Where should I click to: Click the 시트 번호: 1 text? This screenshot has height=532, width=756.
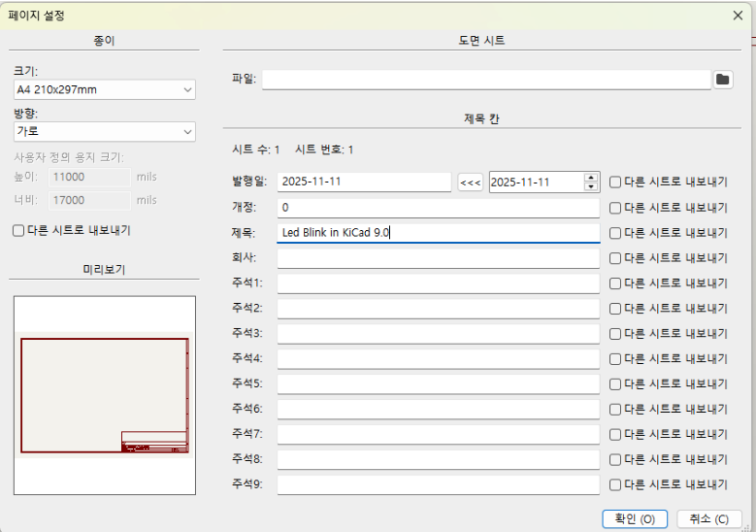324,150
